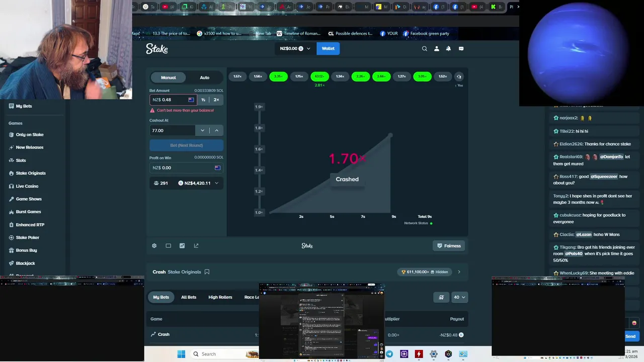Focus the Cashout At 77.00 field
Screen dimensions: 644x362
[173, 130]
